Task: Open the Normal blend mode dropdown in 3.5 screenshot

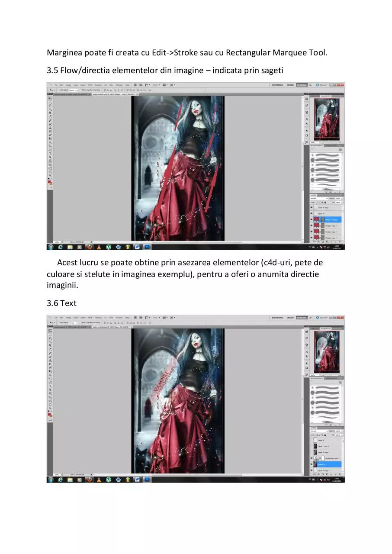Action: (318, 198)
